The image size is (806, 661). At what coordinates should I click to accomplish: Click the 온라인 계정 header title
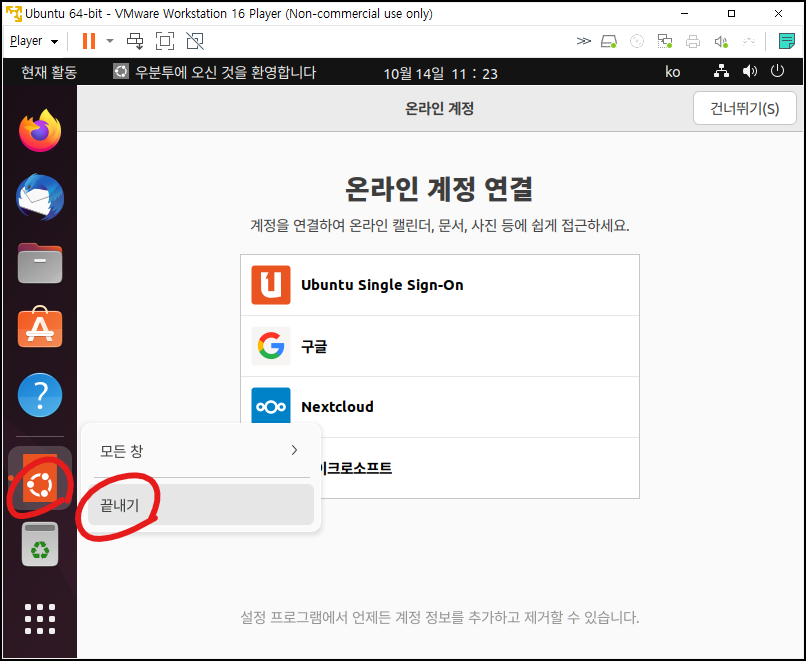[439, 108]
